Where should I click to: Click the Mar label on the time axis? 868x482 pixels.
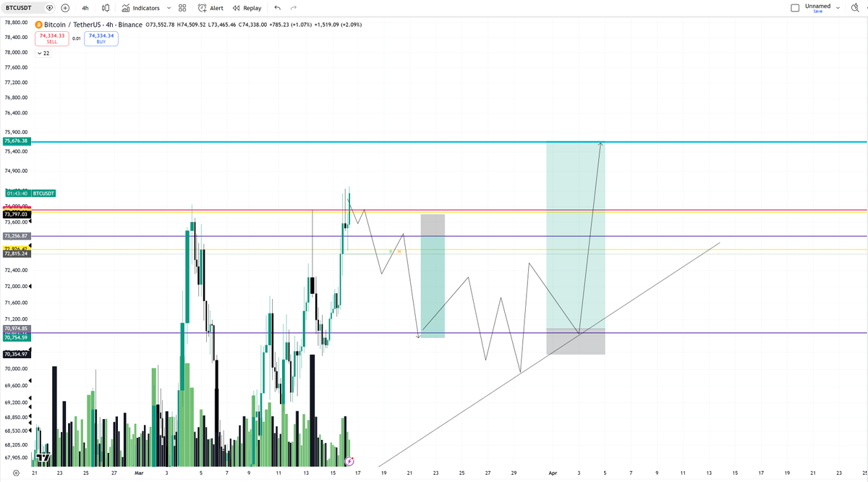tap(139, 473)
